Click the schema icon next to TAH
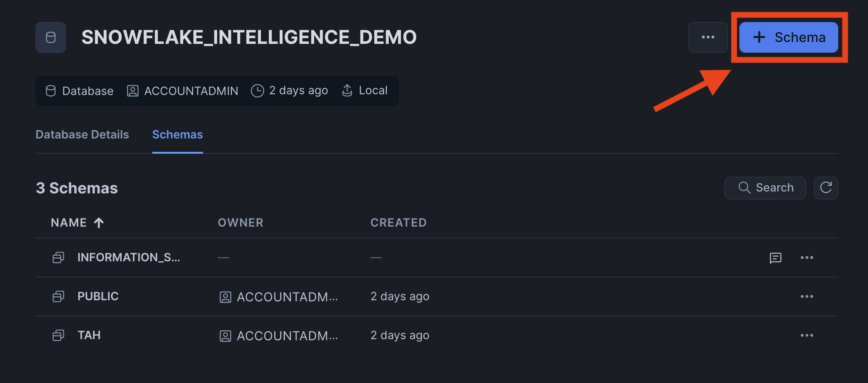Viewport: 868px width, 383px height. click(58, 335)
